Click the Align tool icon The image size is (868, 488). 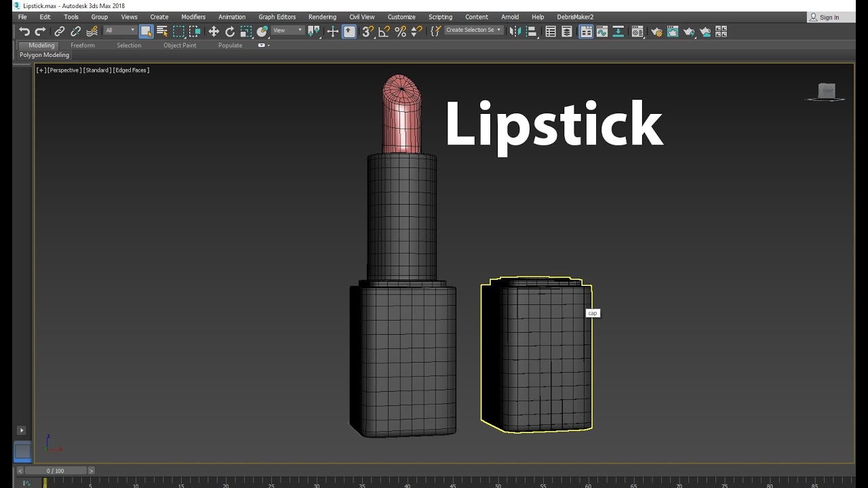tap(532, 31)
